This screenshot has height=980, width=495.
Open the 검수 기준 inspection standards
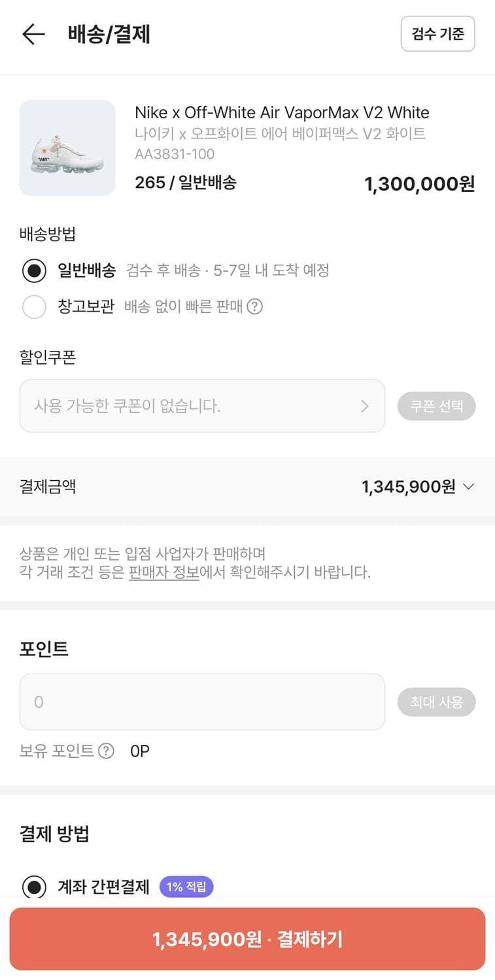[x=437, y=34]
